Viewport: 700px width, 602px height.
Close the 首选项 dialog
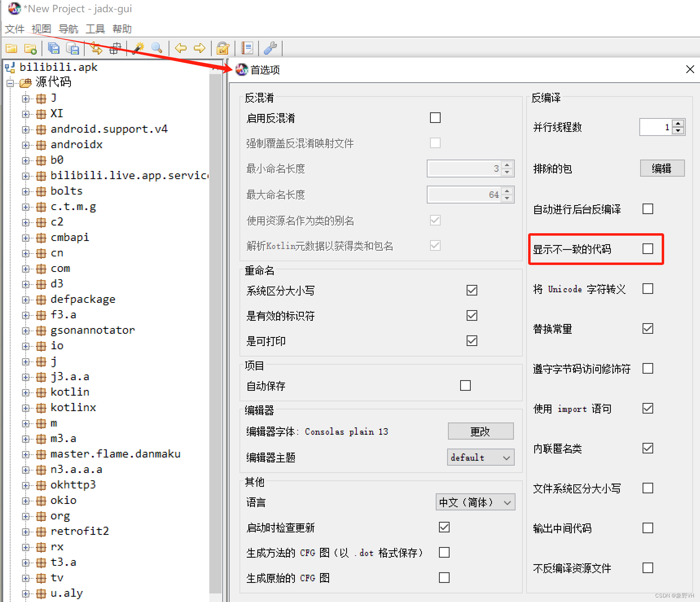point(690,69)
